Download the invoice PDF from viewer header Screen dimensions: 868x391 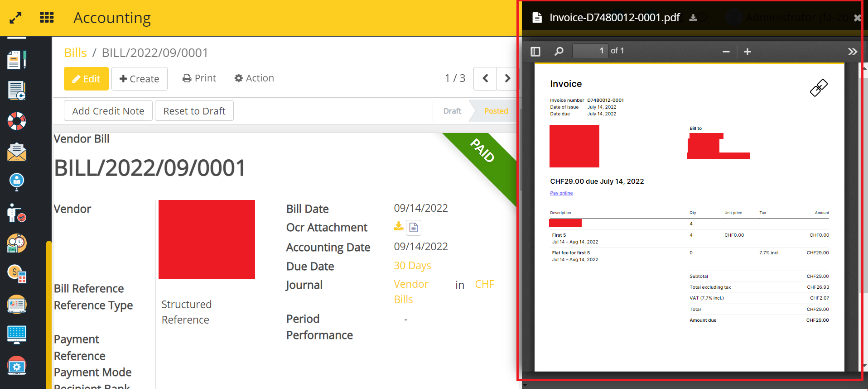693,18
